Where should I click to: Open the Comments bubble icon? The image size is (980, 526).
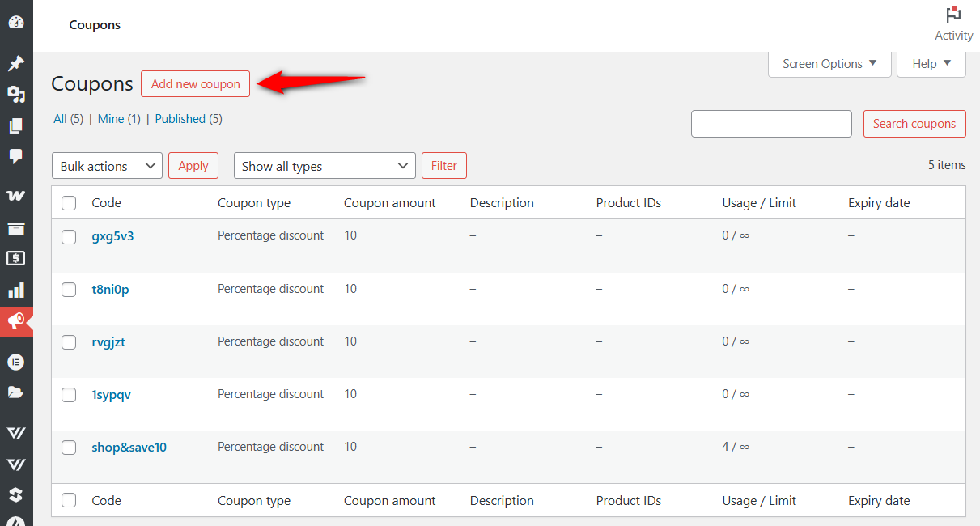pyautogui.click(x=16, y=156)
